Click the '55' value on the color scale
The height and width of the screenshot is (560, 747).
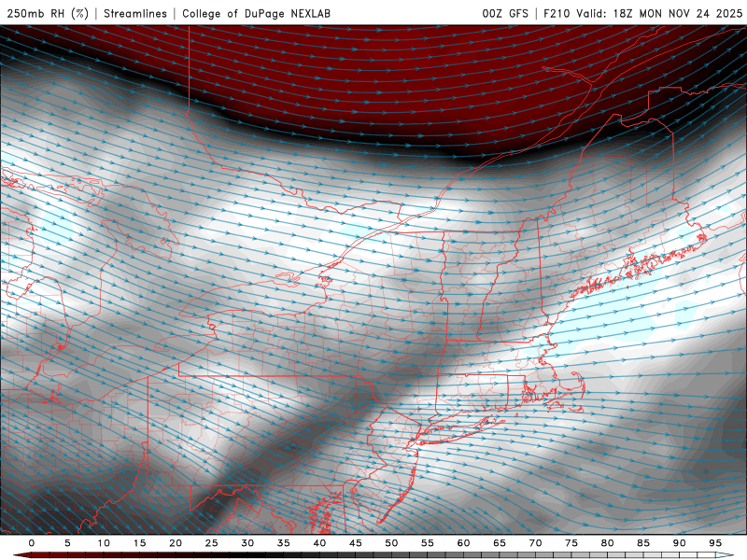pyautogui.click(x=428, y=543)
